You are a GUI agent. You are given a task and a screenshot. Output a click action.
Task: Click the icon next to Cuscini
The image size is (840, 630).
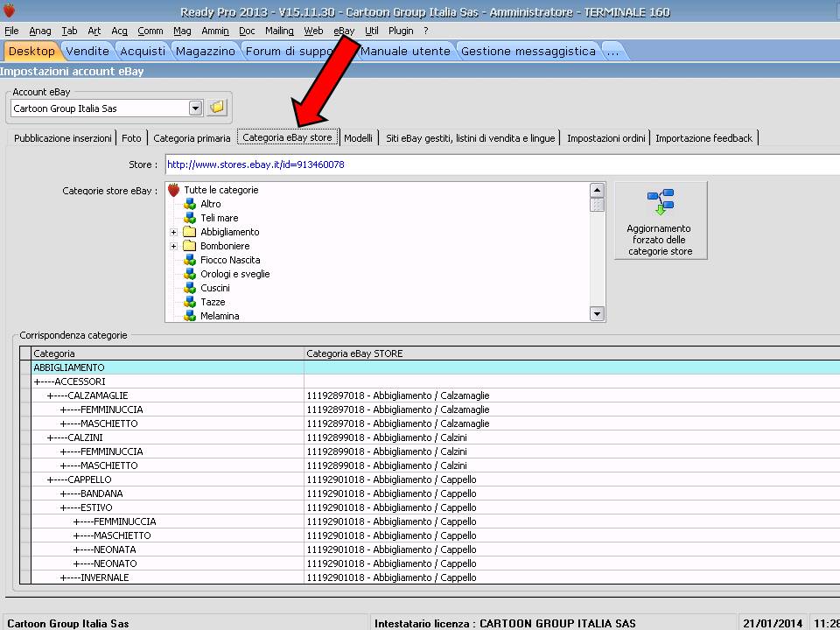point(190,288)
